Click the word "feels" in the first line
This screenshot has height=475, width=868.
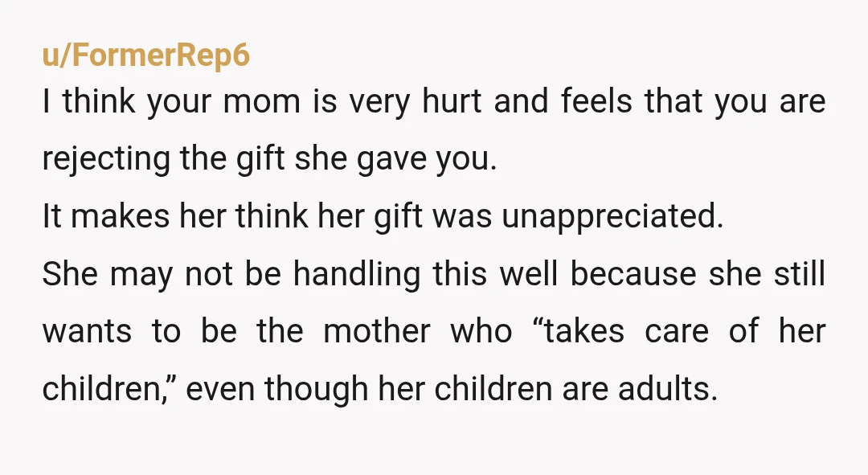click(596, 101)
